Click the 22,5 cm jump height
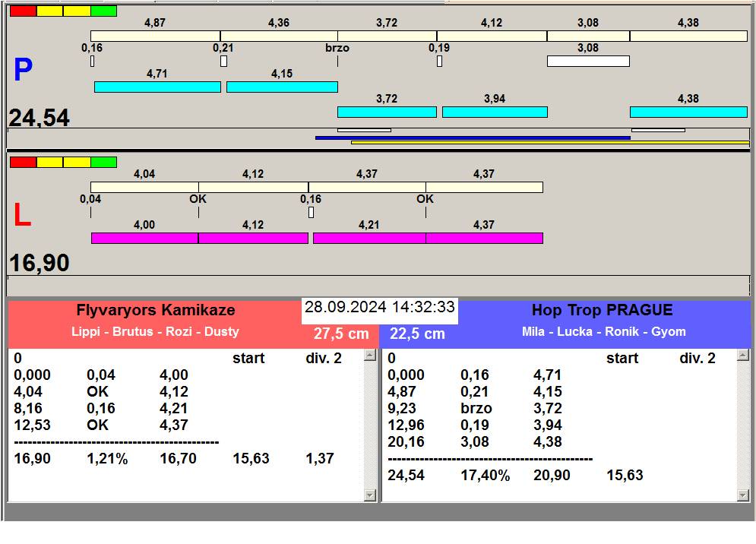Image resolution: width=756 pixels, height=544 pixels. pyautogui.click(x=417, y=334)
